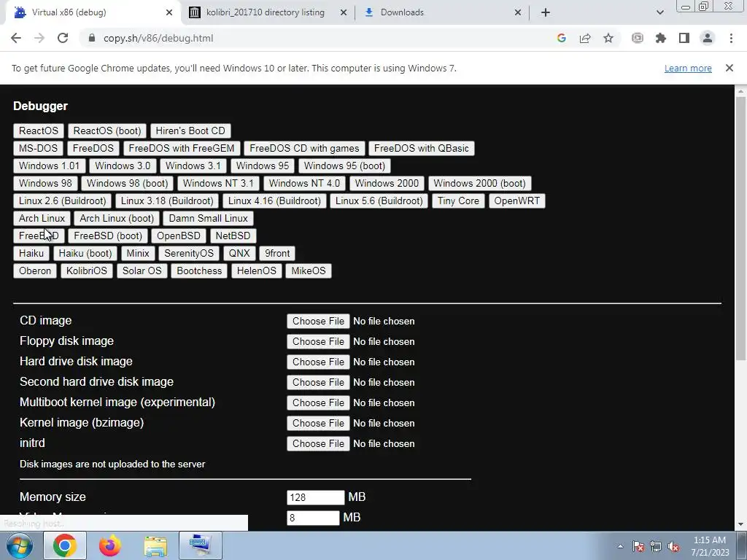Viewport: 747px width, 560px height.
Task: Click the network tray icon
Action: tap(656, 546)
